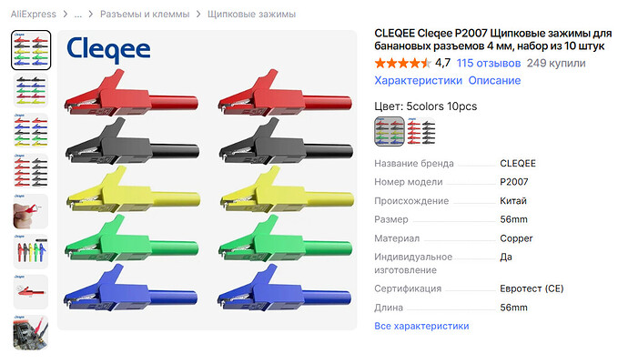View the red and black clips gallery thumbnail

point(31,170)
